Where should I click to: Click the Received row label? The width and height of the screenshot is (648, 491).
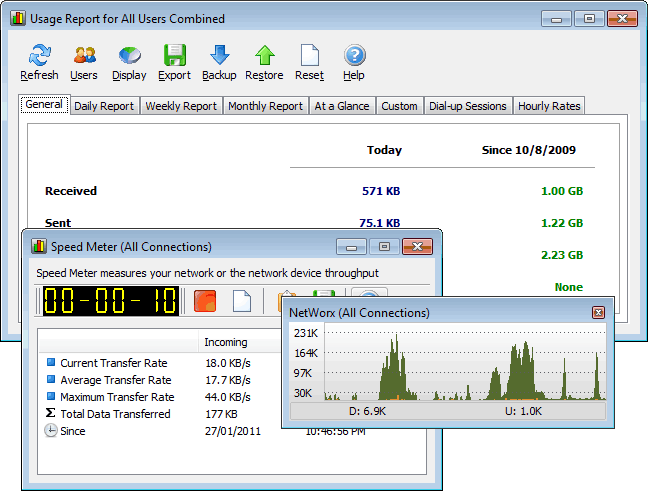point(71,191)
